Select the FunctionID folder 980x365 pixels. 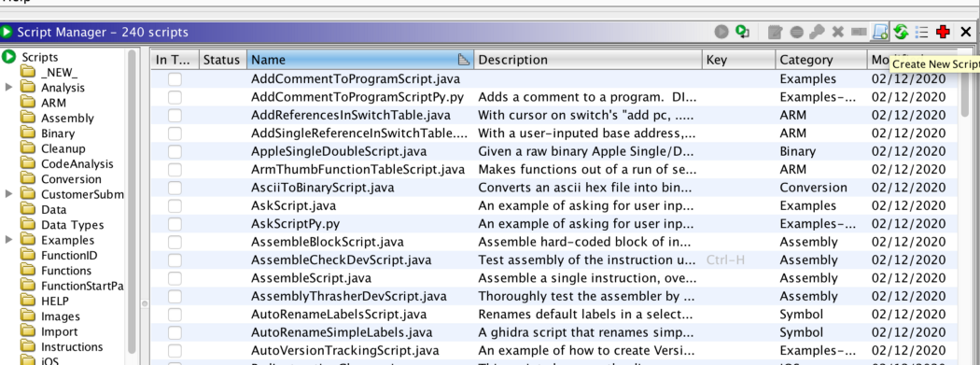click(x=69, y=255)
